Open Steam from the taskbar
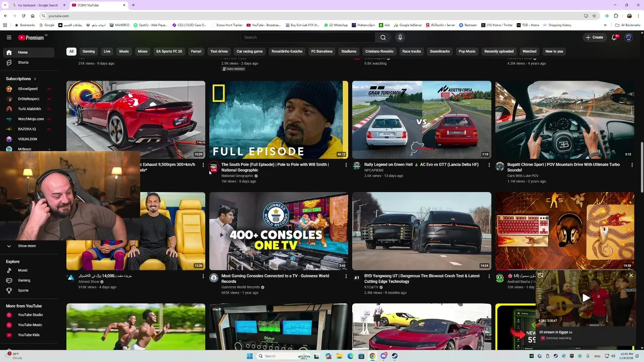This screenshot has height=362, width=644. pyautogui.click(x=395, y=356)
